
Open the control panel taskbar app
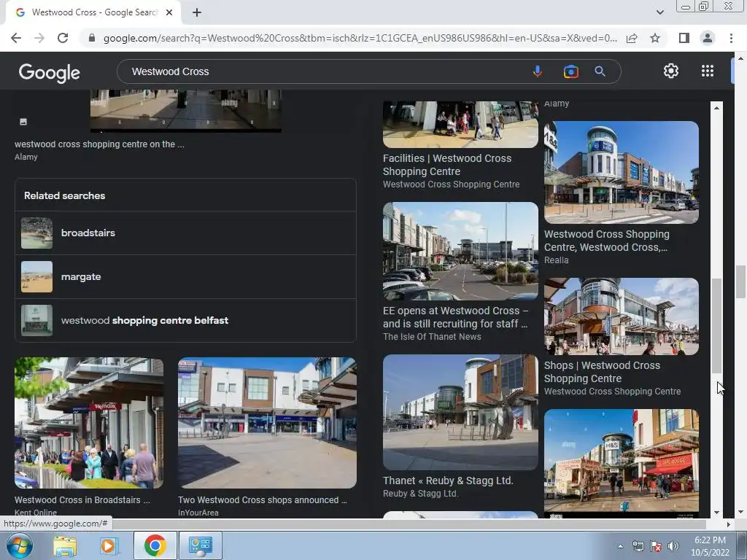coord(200,545)
